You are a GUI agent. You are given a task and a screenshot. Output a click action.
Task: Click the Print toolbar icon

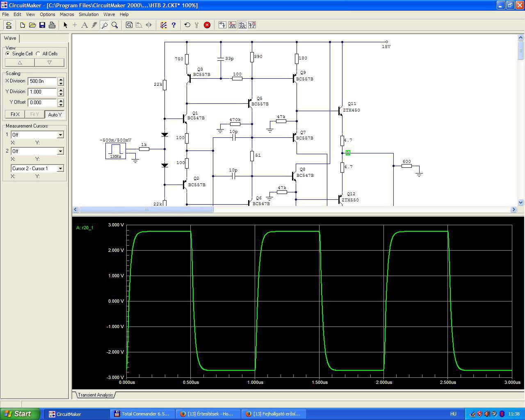(52, 25)
